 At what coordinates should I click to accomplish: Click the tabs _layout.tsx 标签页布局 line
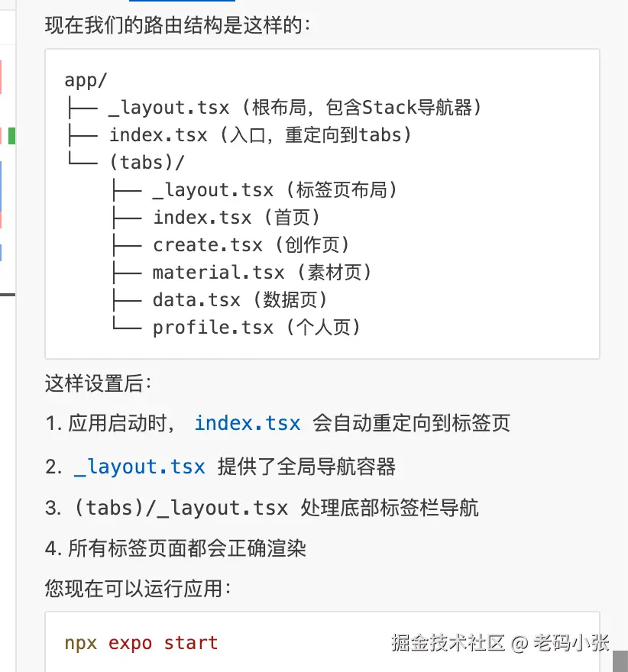tap(255, 190)
